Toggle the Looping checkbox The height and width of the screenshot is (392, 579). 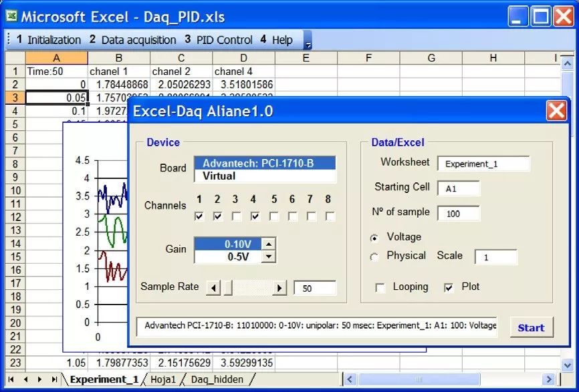point(380,288)
